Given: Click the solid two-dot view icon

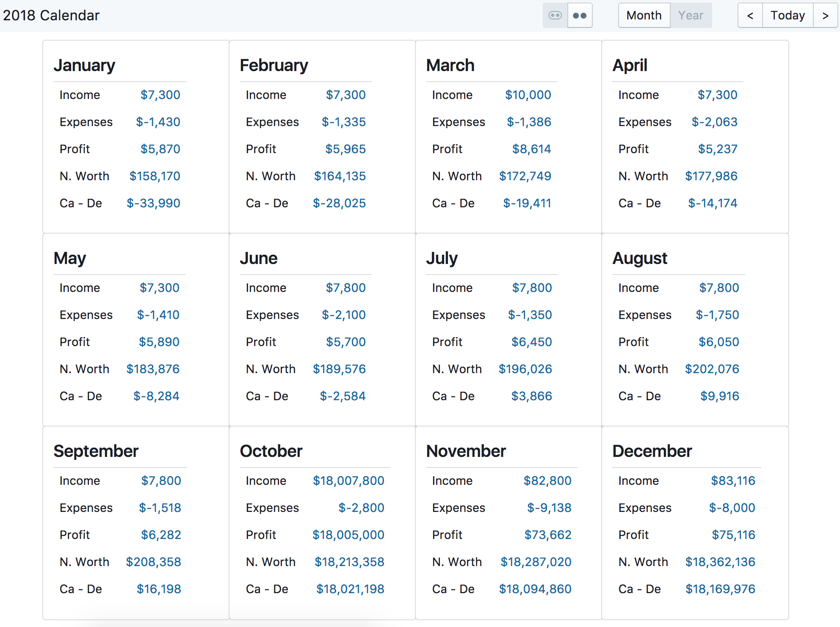Looking at the screenshot, I should 579,16.
